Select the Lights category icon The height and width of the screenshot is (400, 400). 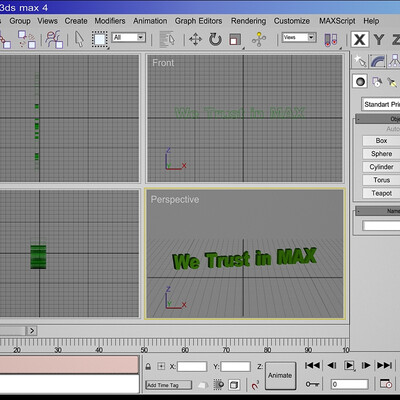[x=392, y=82]
